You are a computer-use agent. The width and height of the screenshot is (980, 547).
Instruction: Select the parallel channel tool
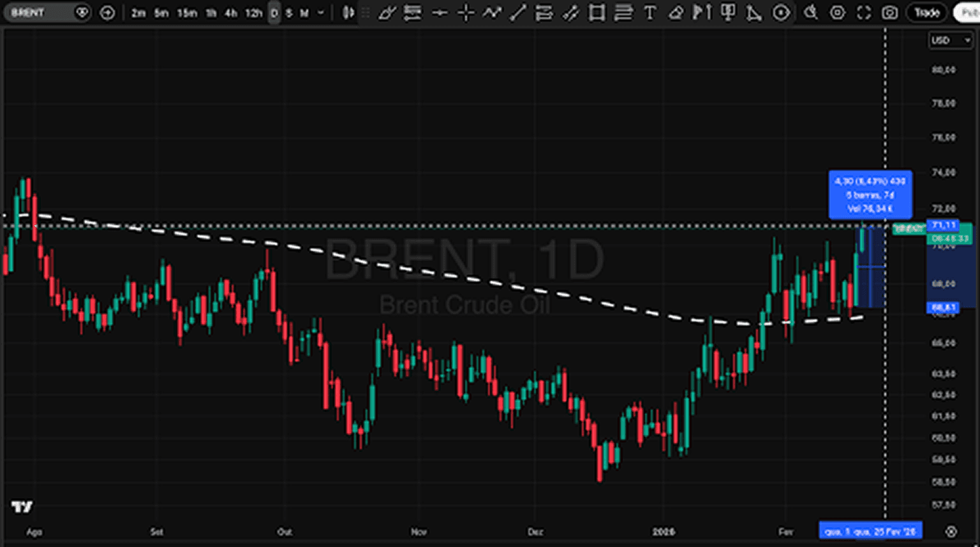pos(544,13)
